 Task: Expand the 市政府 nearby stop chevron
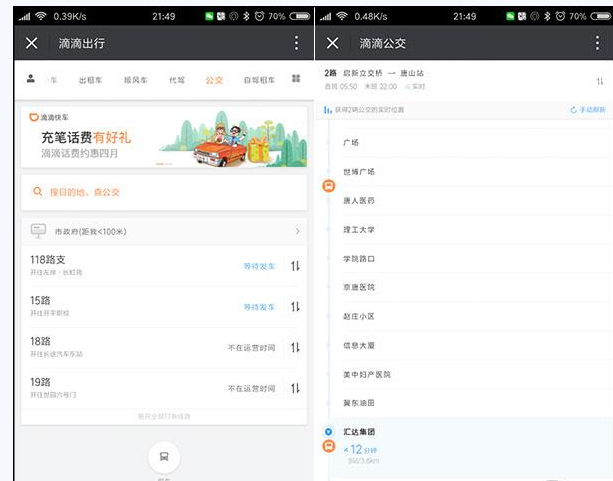point(298,232)
